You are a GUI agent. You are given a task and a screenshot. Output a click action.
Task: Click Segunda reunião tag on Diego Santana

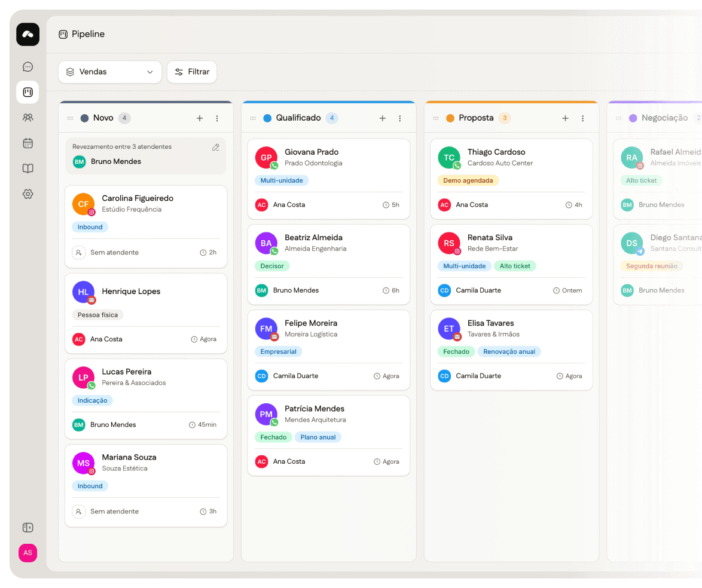[651, 267]
